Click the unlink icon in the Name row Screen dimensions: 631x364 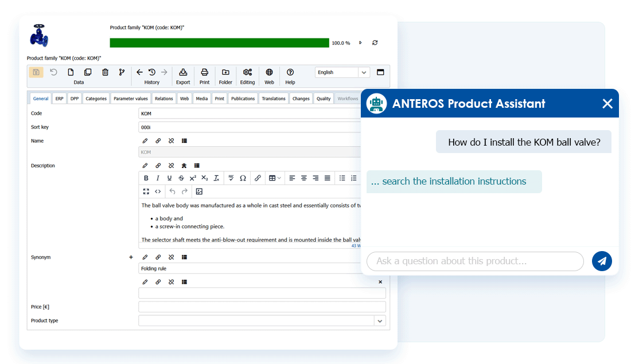click(x=172, y=141)
